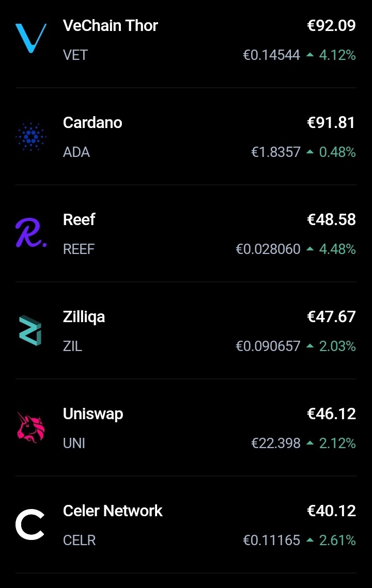The height and width of the screenshot is (588, 372).
Task: Click the green up arrow beside 4.48%
Action: (309, 249)
